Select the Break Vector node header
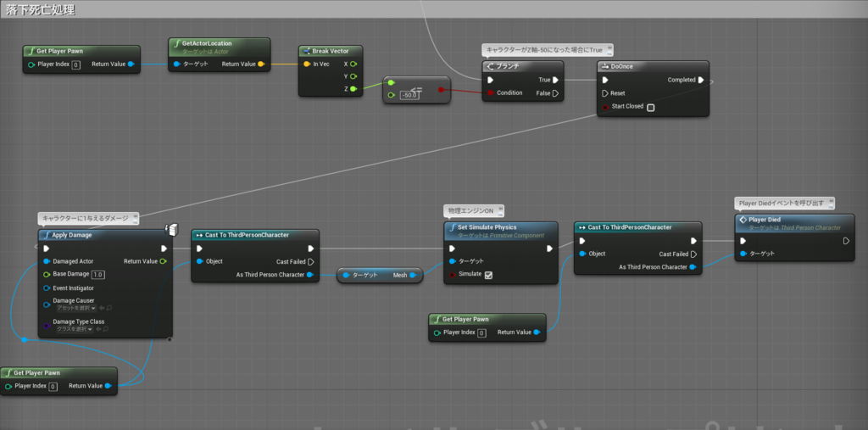Image resolution: width=868 pixels, height=430 pixels. pyautogui.click(x=331, y=51)
